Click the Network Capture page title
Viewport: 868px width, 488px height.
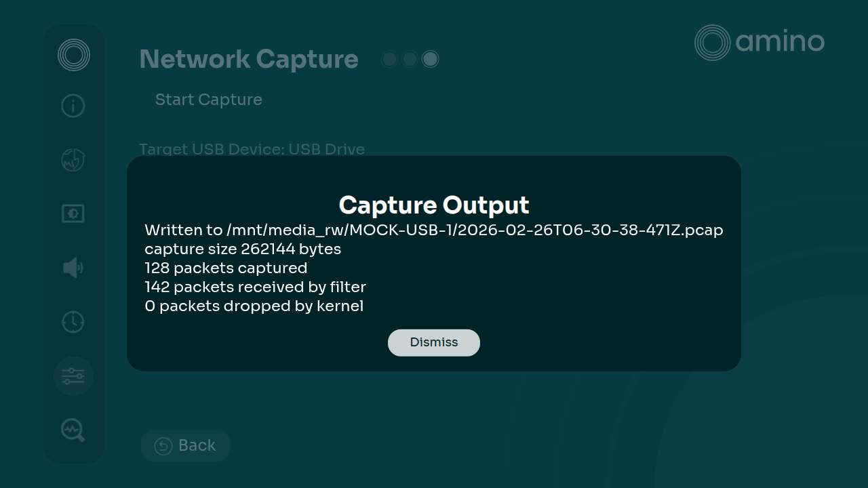(249, 60)
